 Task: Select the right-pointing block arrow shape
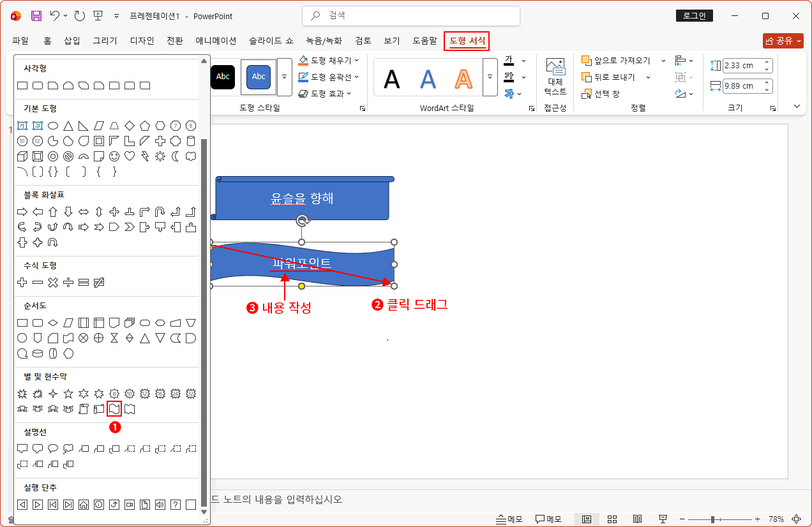click(x=22, y=211)
